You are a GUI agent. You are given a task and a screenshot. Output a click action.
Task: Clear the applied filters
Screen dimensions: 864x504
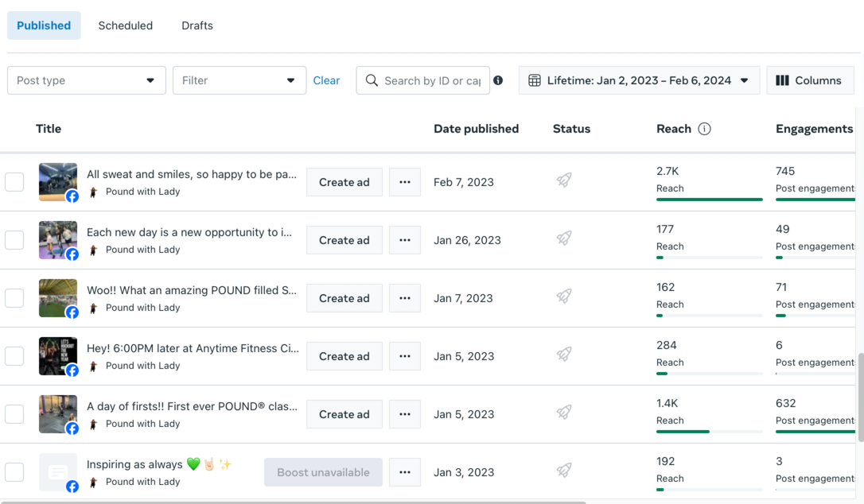click(326, 80)
